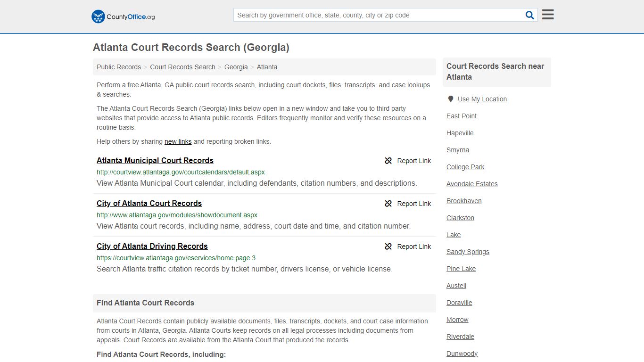Open Atlanta Municipal Court Records title
Image resolution: width=644 pixels, height=362 pixels.
(x=155, y=160)
